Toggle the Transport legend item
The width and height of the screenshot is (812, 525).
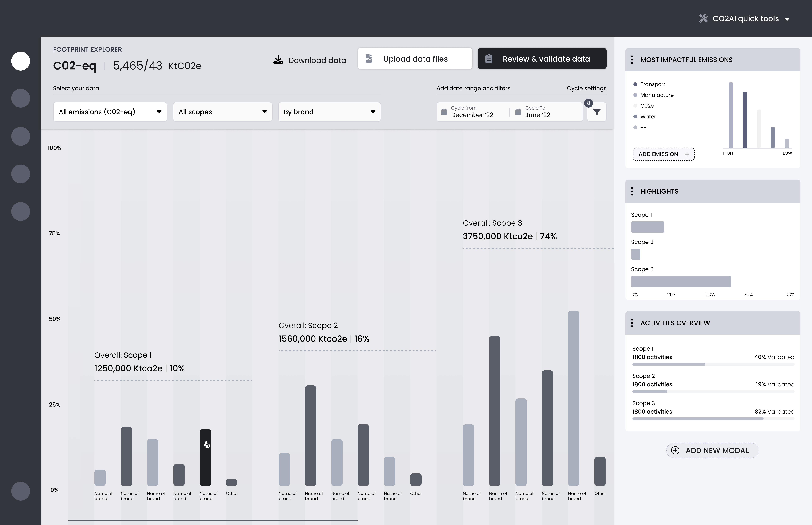tap(652, 84)
